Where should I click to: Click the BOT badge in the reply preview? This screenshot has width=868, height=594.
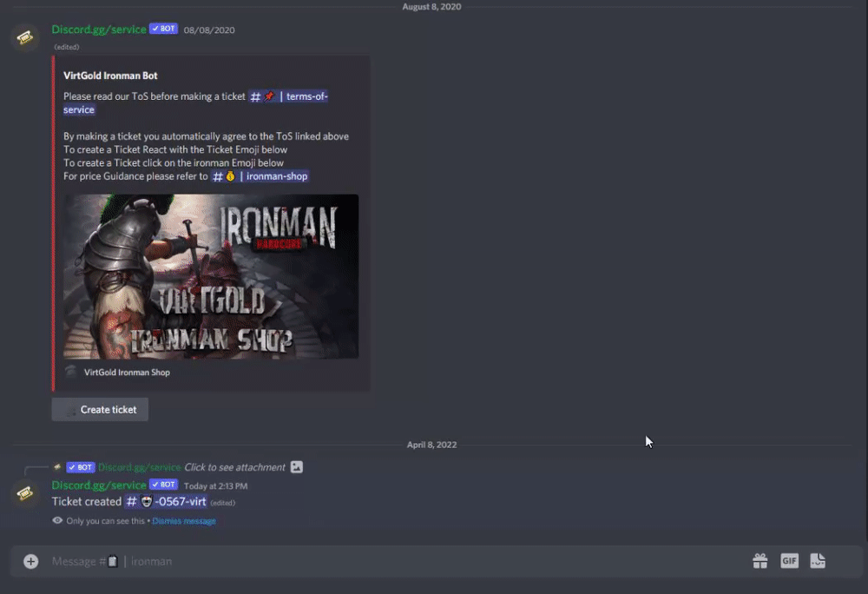[81, 467]
